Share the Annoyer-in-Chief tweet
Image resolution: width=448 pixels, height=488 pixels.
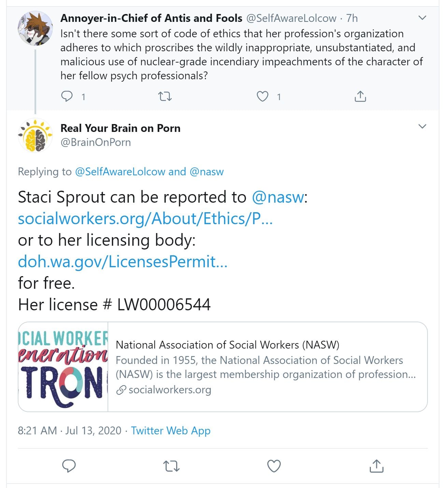coord(360,97)
